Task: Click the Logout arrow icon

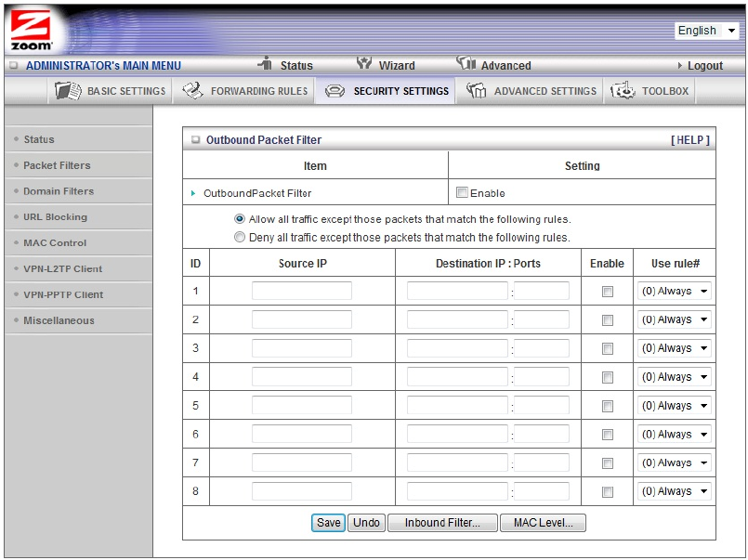Action: 680,66
